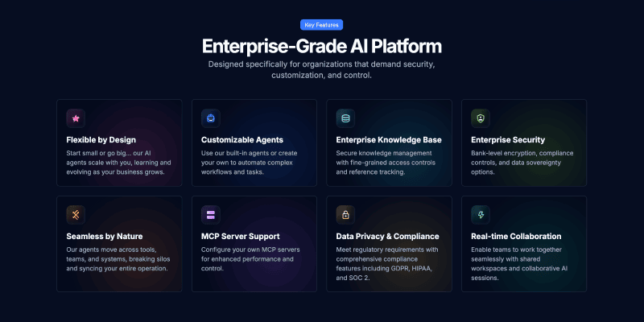Click the blue robot icon for Customizable Agents
The width and height of the screenshot is (644, 322).
point(211,118)
